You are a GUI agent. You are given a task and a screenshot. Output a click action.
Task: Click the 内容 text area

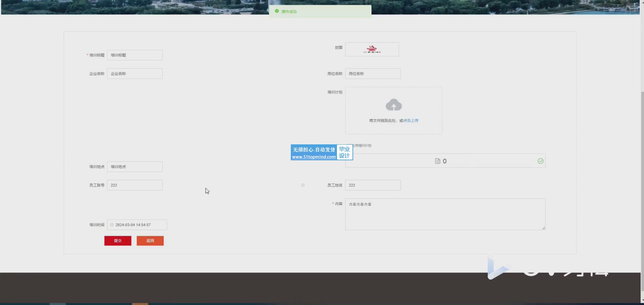pyautogui.click(x=445, y=214)
